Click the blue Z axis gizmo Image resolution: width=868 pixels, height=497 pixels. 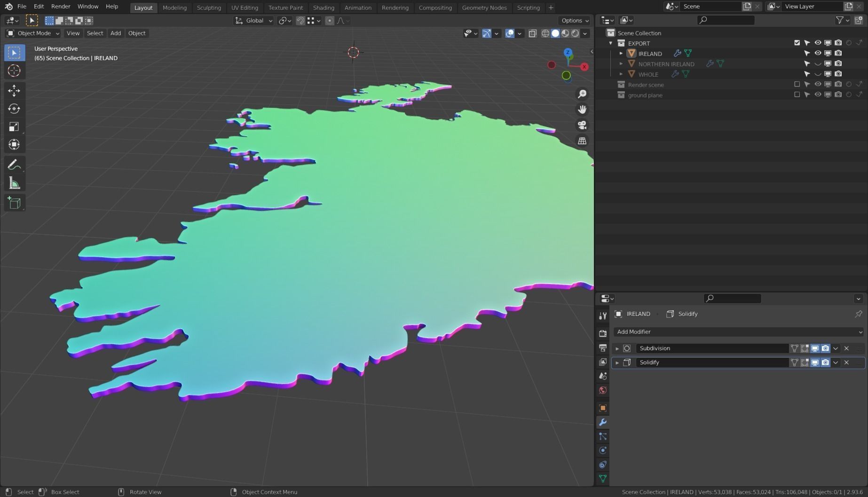pyautogui.click(x=568, y=52)
